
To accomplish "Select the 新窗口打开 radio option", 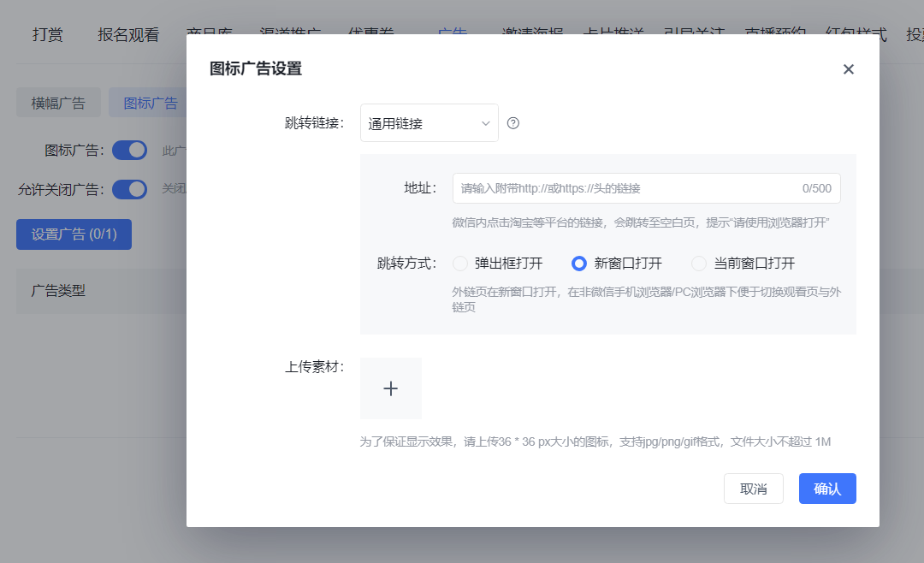I will coord(579,264).
